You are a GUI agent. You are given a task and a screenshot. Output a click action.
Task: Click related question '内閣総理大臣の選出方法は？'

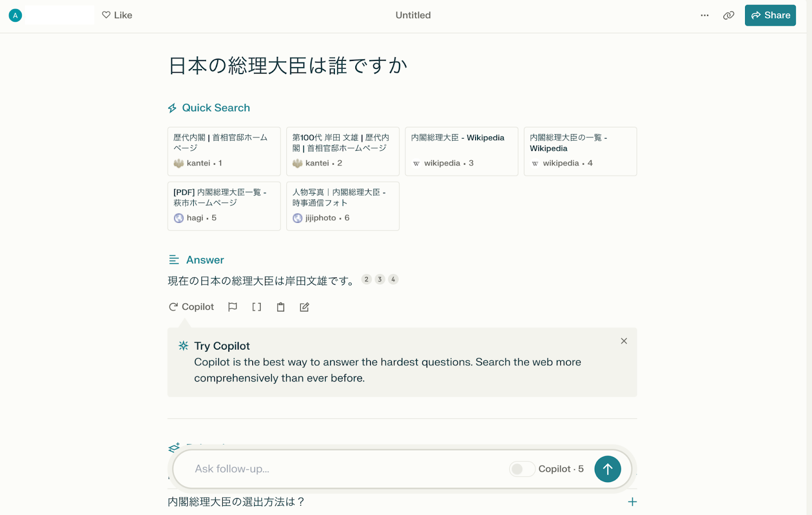236,502
